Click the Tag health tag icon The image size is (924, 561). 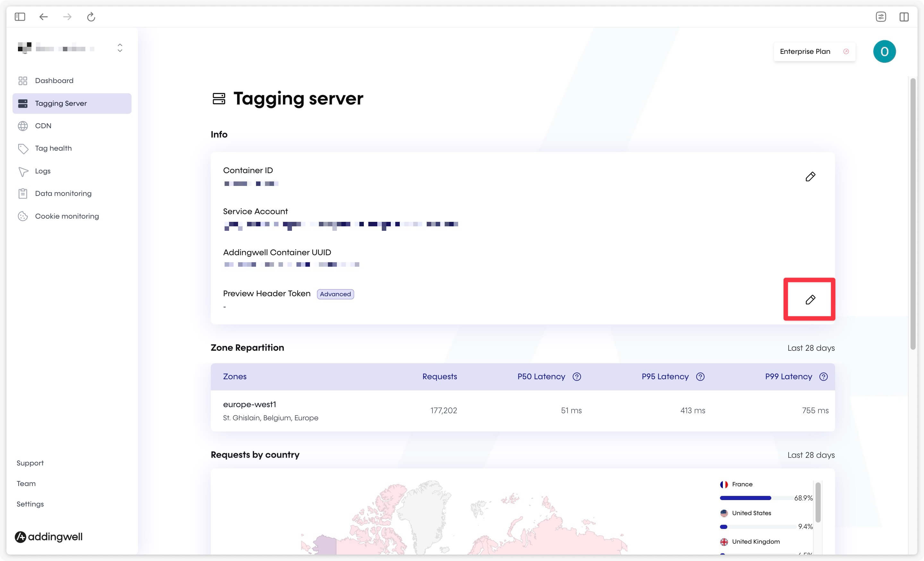point(23,149)
